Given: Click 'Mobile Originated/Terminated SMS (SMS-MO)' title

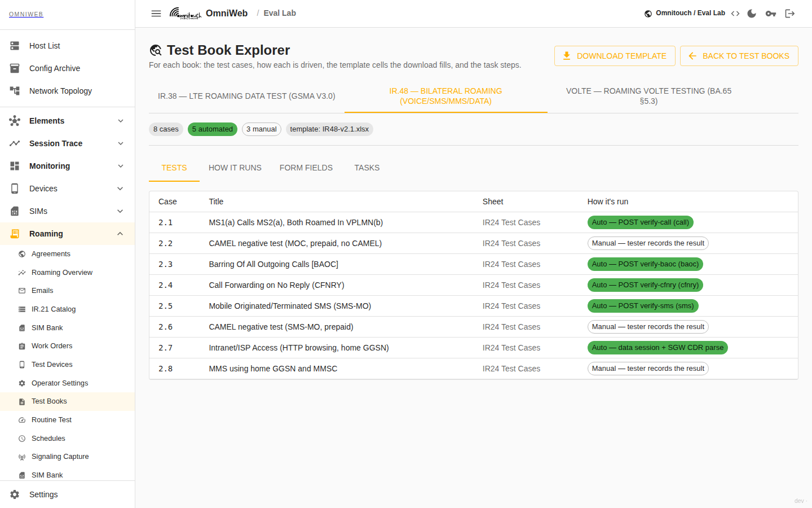Looking at the screenshot, I should [x=290, y=306].
